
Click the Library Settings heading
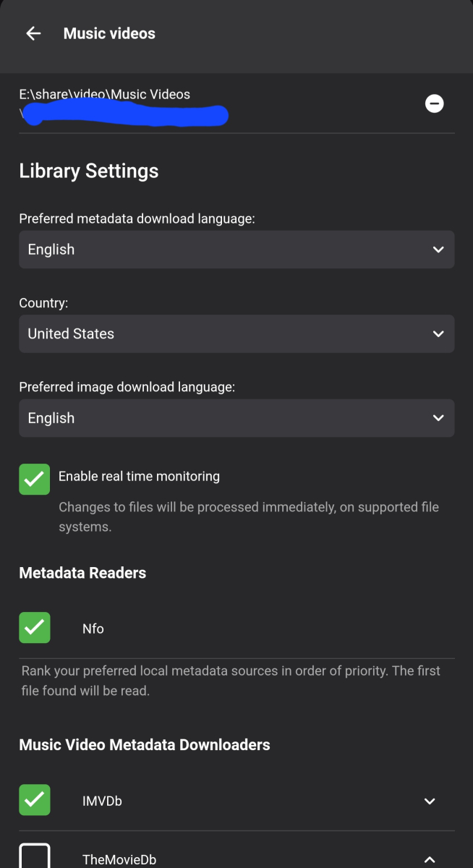[x=89, y=171]
